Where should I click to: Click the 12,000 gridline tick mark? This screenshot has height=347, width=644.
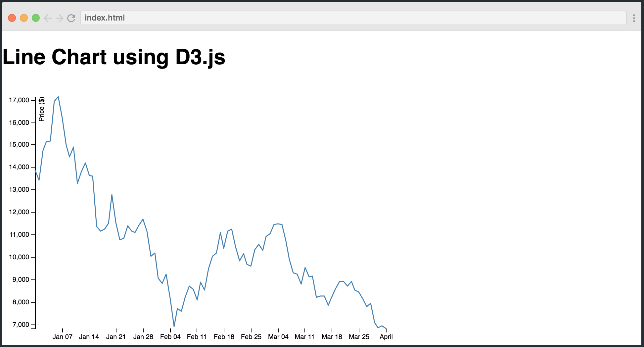click(x=33, y=212)
